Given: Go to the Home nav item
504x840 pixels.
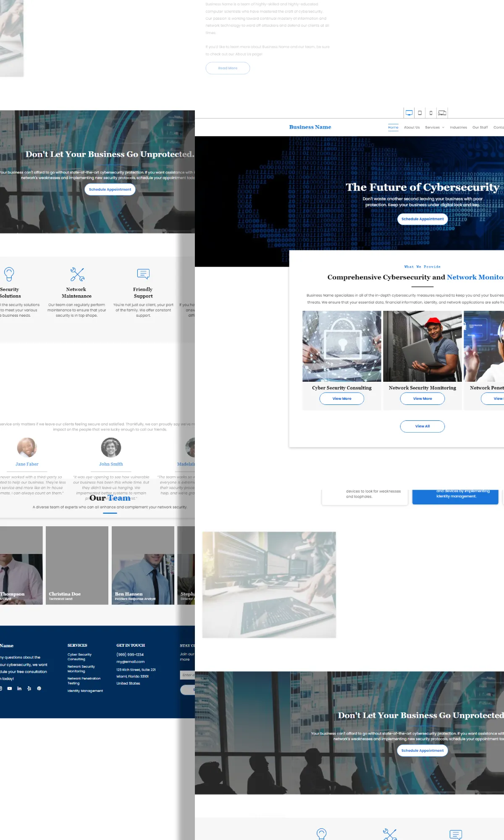Looking at the screenshot, I should click(393, 127).
